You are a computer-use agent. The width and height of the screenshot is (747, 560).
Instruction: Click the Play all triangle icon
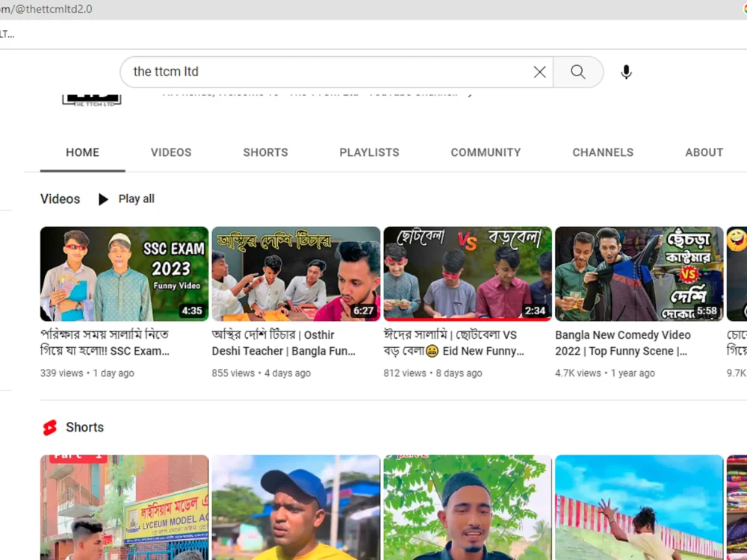pyautogui.click(x=103, y=199)
